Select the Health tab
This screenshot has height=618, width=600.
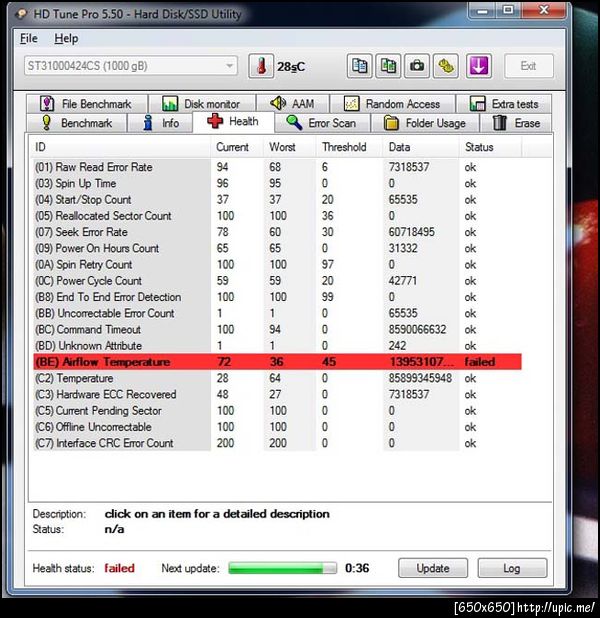pyautogui.click(x=233, y=121)
